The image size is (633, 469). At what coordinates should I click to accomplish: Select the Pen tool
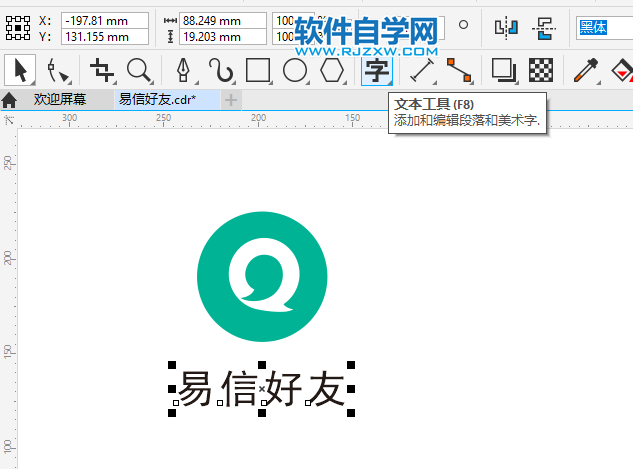[184, 70]
